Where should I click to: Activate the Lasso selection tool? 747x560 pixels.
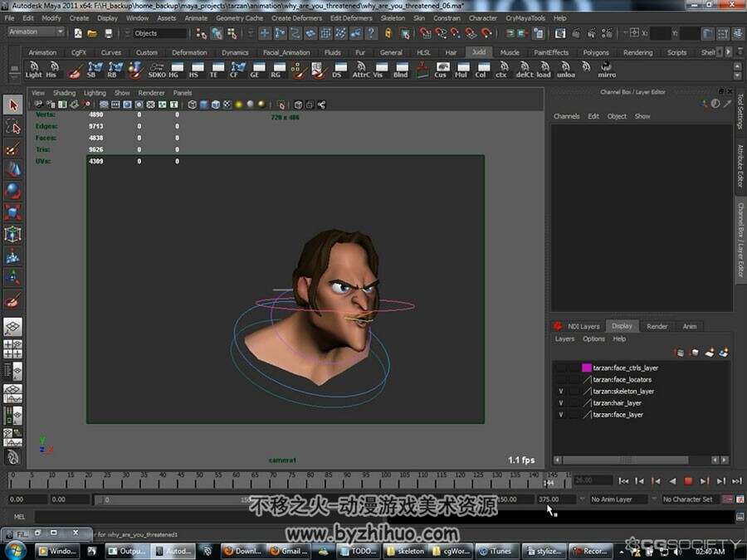click(12, 127)
